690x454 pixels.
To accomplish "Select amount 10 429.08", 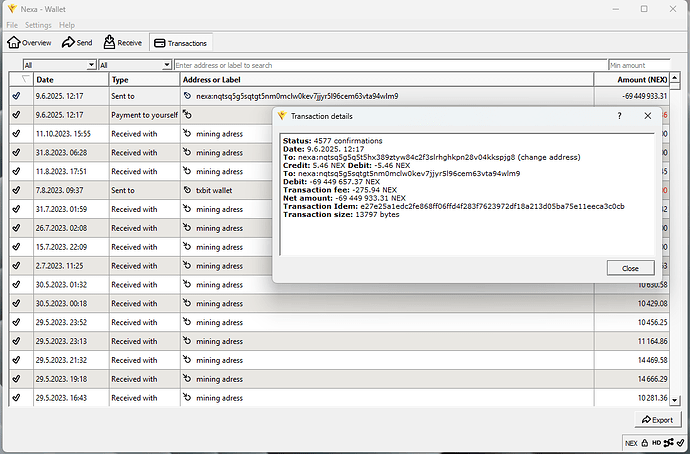I will (x=653, y=304).
